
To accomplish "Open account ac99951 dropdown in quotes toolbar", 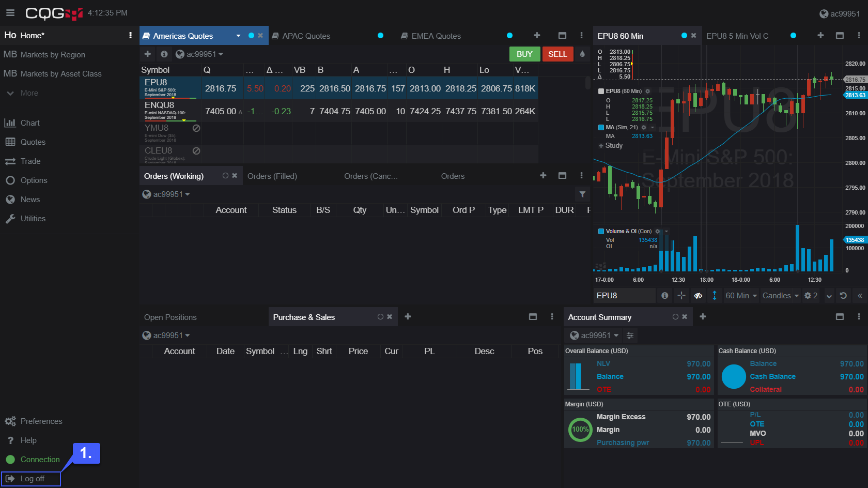I will [199, 54].
